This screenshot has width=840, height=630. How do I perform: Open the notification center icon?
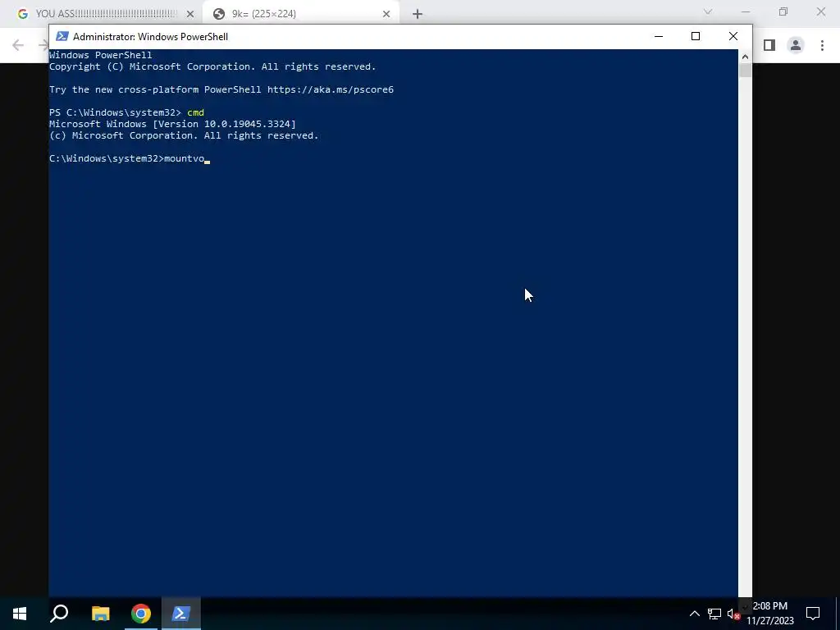(813, 614)
